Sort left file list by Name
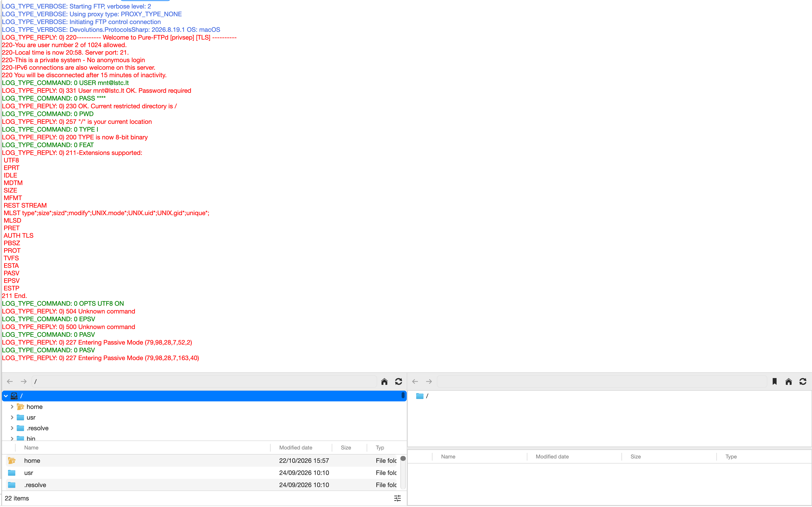This screenshot has width=812, height=507. coord(31,448)
